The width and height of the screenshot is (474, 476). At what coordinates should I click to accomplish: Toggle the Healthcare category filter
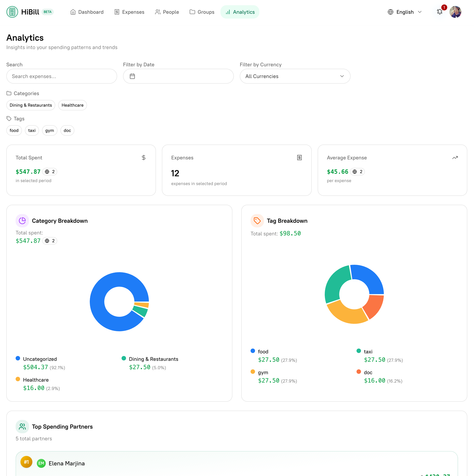pyautogui.click(x=72, y=105)
